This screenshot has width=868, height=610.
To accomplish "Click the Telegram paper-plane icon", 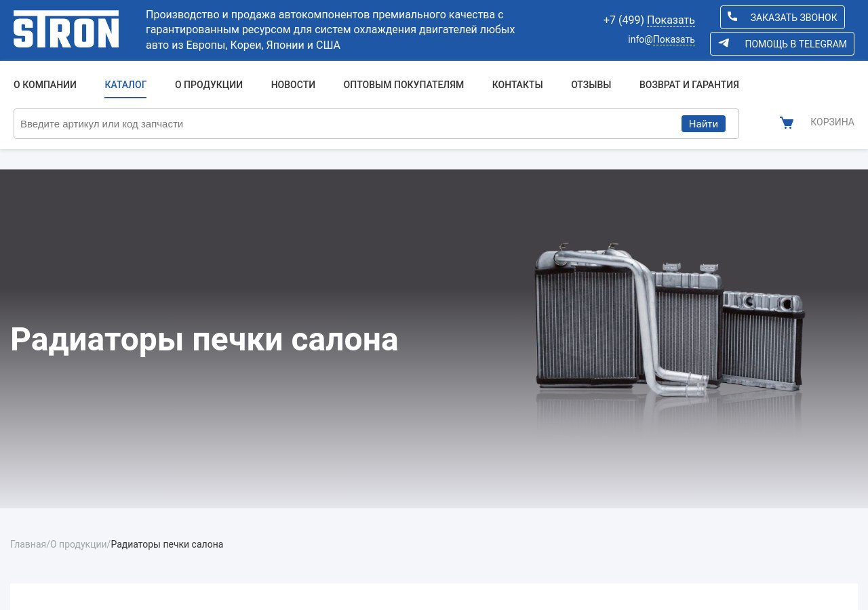I will [724, 43].
